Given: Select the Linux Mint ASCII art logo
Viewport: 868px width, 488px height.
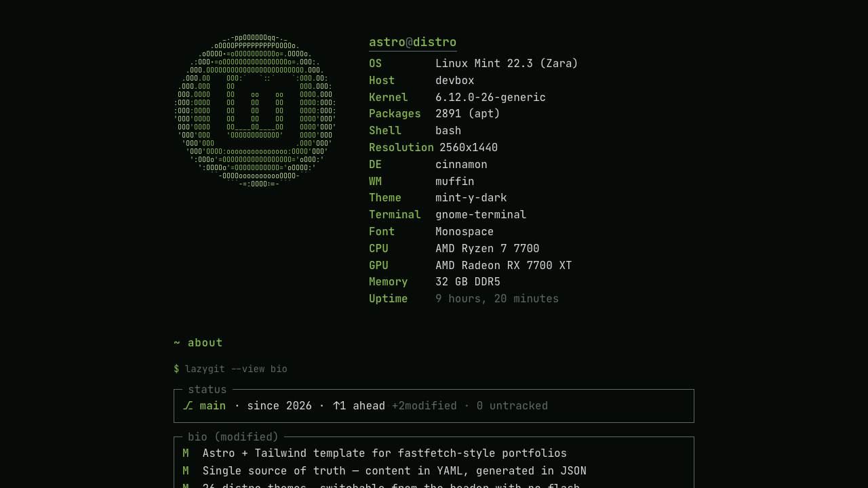Looking at the screenshot, I should tap(255, 111).
